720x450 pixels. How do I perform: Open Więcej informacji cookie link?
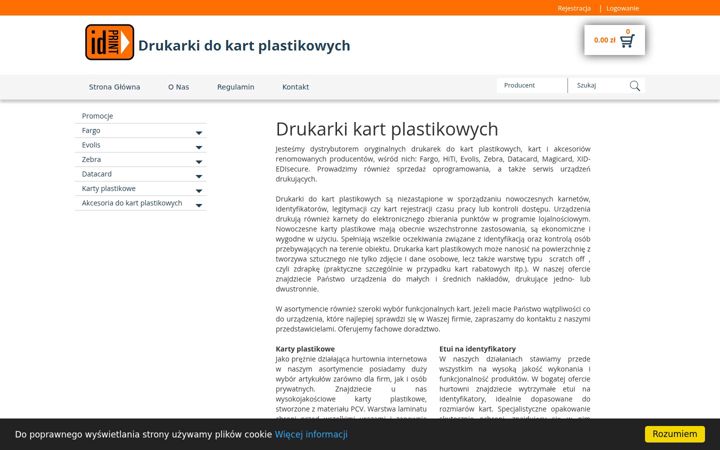[x=311, y=434]
